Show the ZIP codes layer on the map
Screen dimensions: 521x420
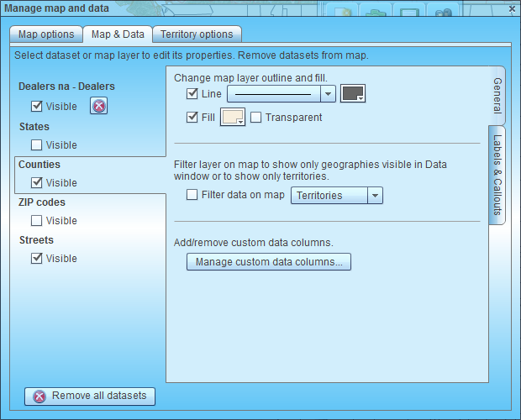pyautogui.click(x=37, y=221)
